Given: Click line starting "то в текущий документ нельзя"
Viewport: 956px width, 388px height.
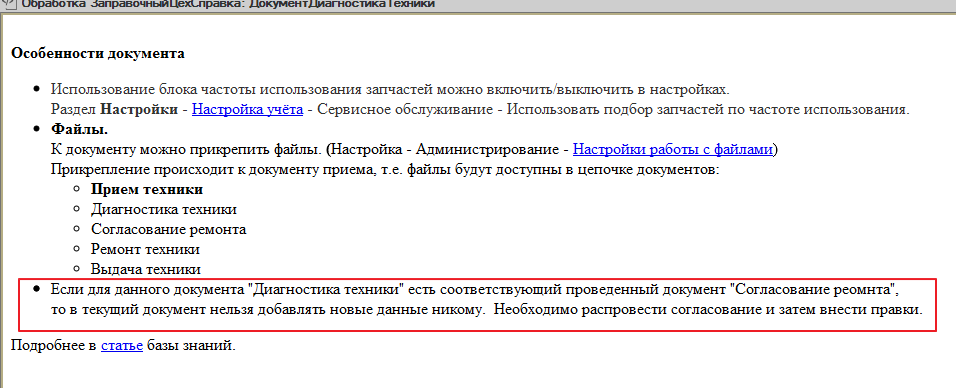Looking at the screenshot, I should point(487,309).
